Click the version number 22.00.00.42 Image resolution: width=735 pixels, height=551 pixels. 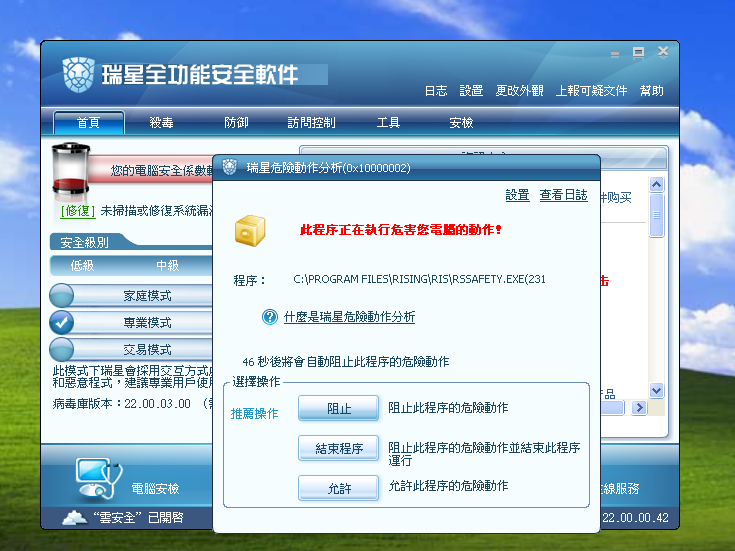click(x=636, y=518)
